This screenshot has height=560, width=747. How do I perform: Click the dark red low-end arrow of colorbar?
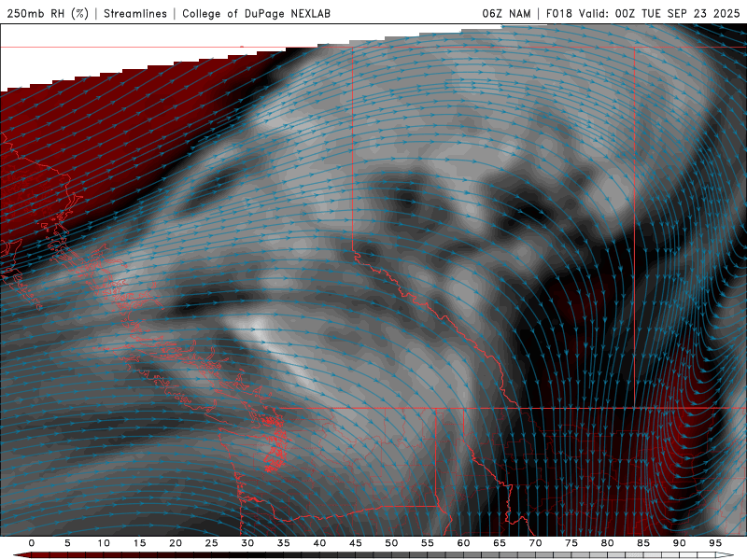[x=21, y=555]
